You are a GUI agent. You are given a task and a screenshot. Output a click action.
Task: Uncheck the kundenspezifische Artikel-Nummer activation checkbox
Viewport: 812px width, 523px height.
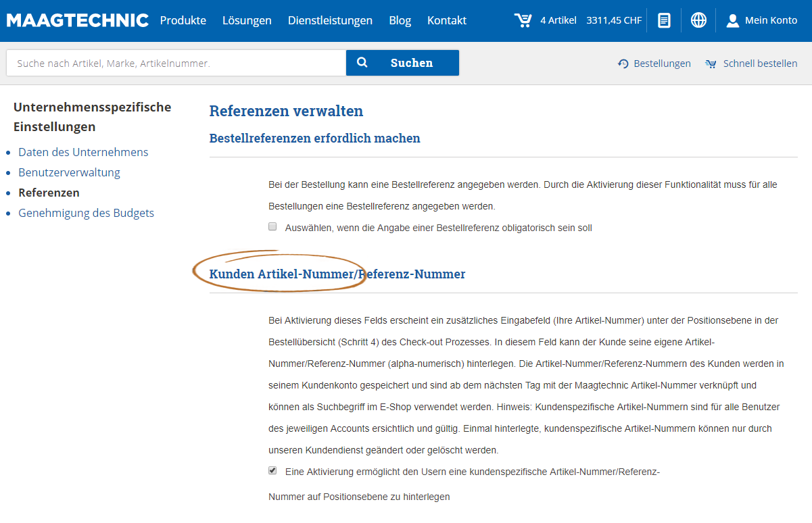272,470
